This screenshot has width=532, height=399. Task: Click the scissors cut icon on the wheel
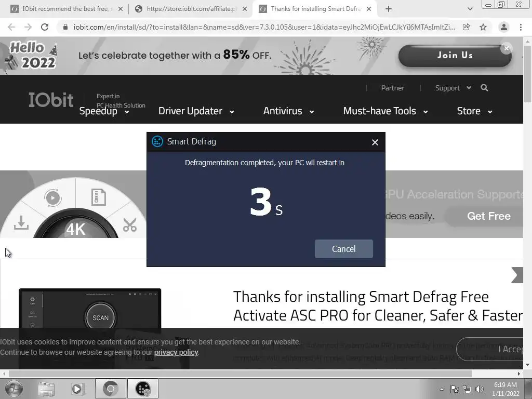click(129, 224)
